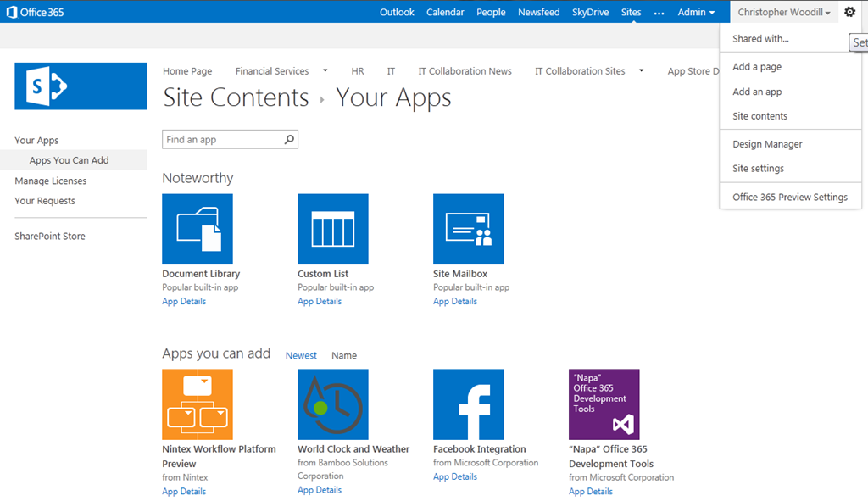The height and width of the screenshot is (501, 868).
Task: Go to Outlook in the top bar
Action: coord(397,12)
